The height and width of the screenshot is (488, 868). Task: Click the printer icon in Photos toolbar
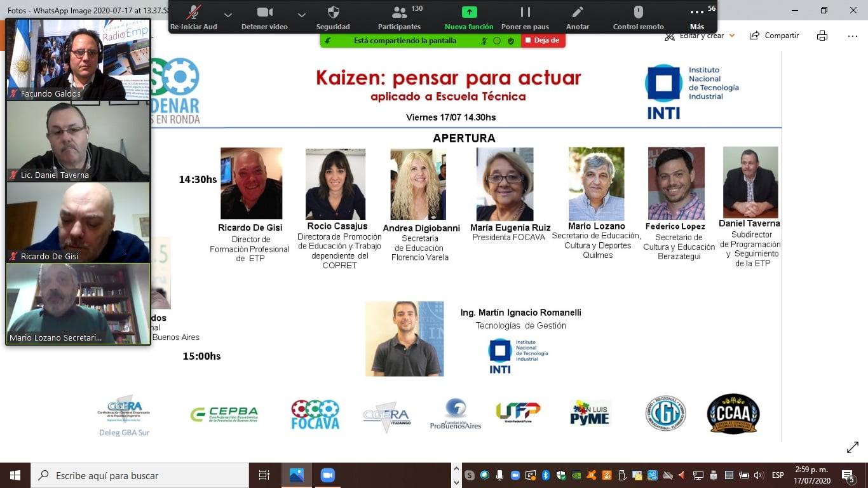click(822, 36)
